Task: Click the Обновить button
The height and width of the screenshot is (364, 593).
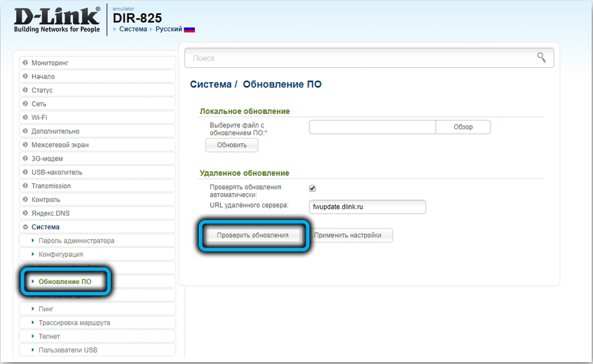Action: pyautogui.click(x=231, y=145)
